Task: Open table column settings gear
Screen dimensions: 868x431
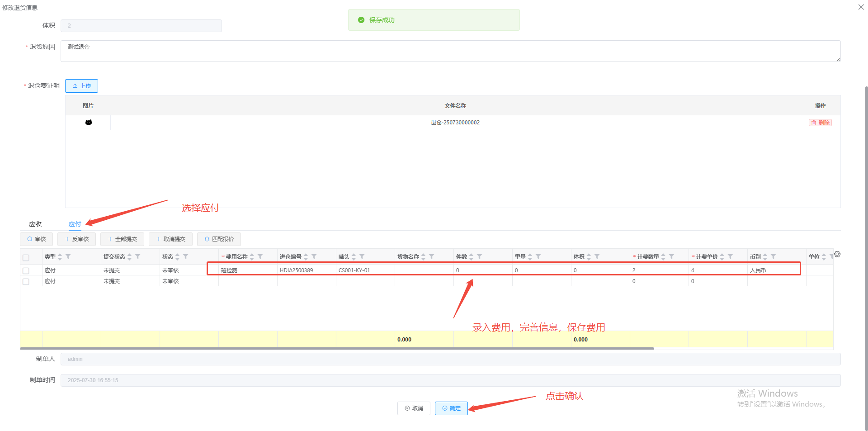Action: (x=837, y=255)
